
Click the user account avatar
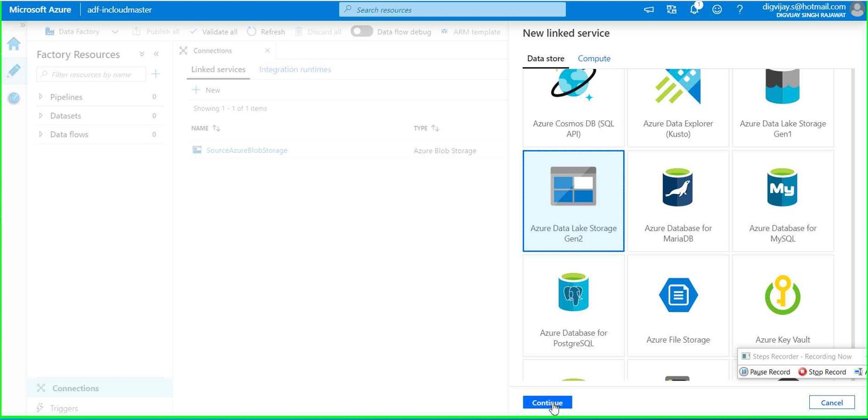857,10
